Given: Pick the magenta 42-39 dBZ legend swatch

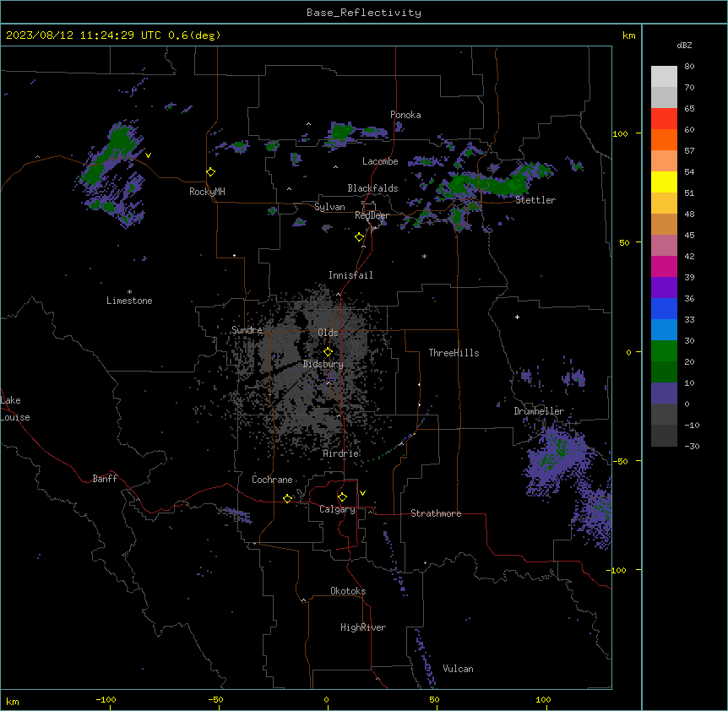Looking at the screenshot, I should (664, 266).
